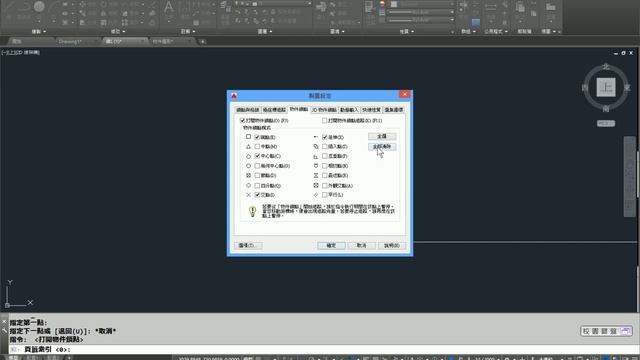Click South (南) on the ViewCube compass

point(606,109)
